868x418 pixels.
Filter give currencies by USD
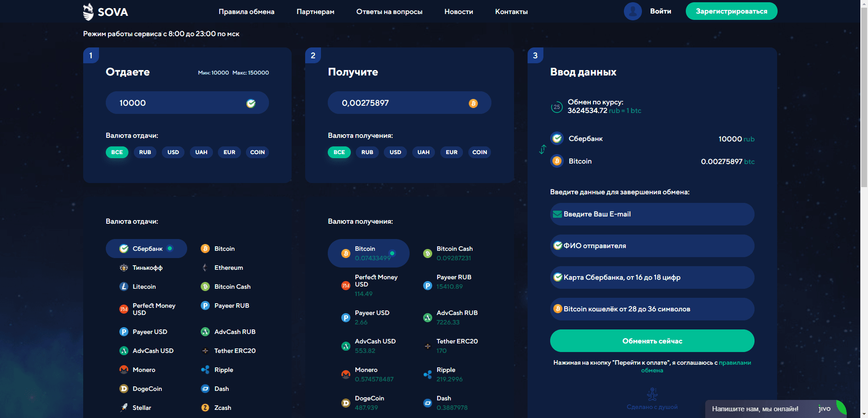(173, 152)
